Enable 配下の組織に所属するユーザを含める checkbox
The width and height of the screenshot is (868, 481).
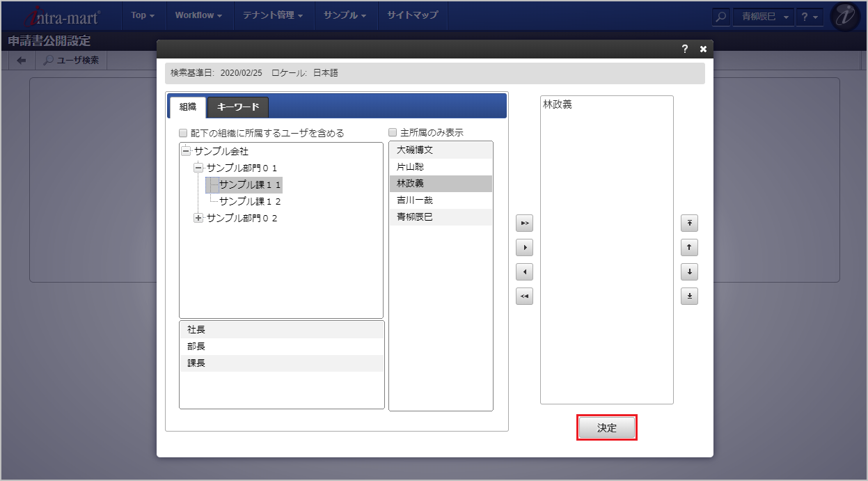(183, 132)
